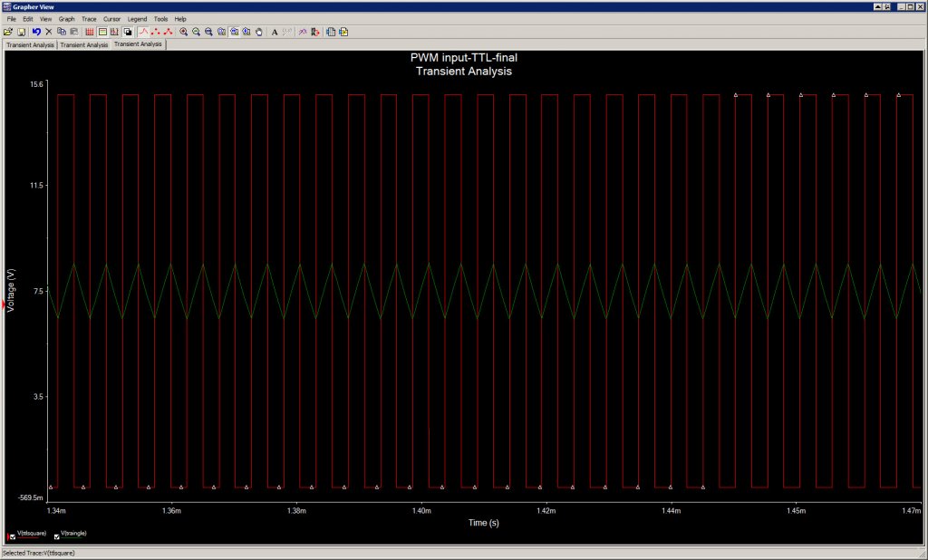Click the Cut (X) toolbar icon
928x560 pixels.
49,32
